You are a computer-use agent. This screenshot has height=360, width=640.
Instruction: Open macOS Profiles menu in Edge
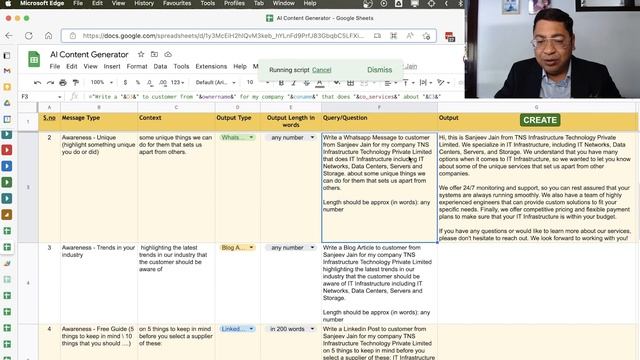click(x=234, y=3)
